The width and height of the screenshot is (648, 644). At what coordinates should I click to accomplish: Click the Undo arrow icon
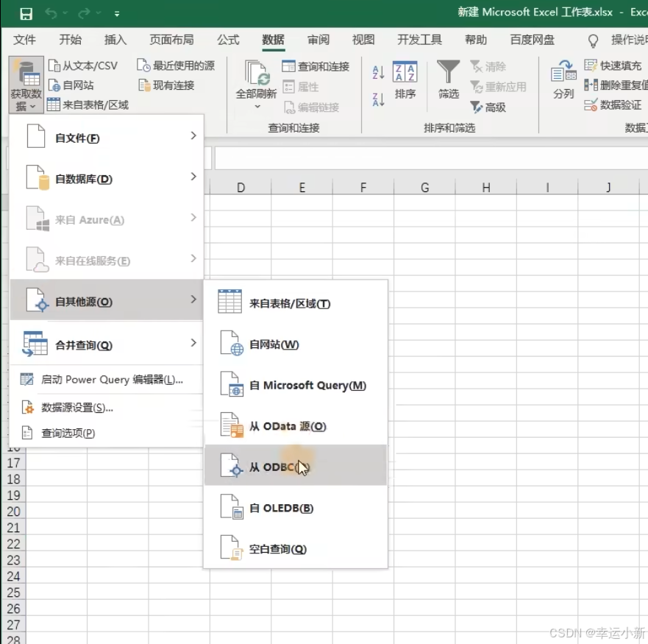[x=51, y=14]
